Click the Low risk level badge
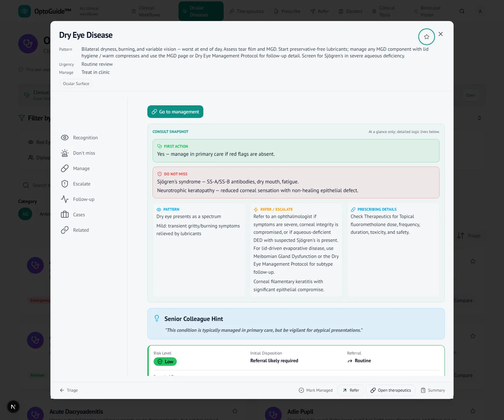Screen dimensions: 504x420 (x=165, y=362)
